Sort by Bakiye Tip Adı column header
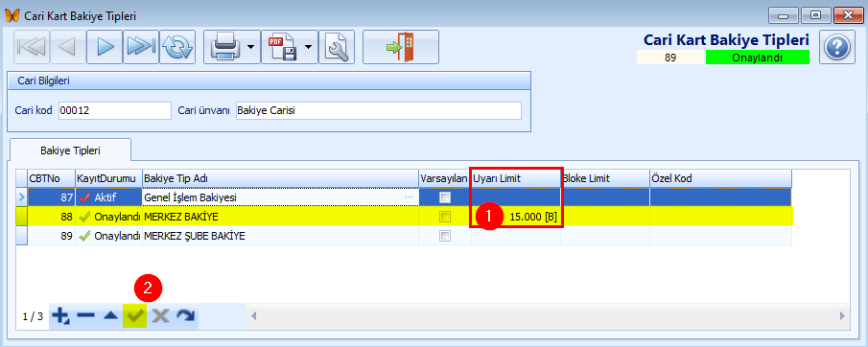 (280, 178)
